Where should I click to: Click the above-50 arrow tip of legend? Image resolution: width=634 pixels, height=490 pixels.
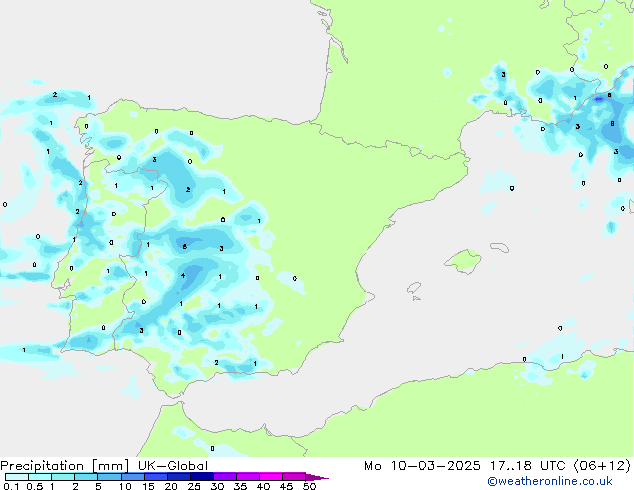(317, 477)
